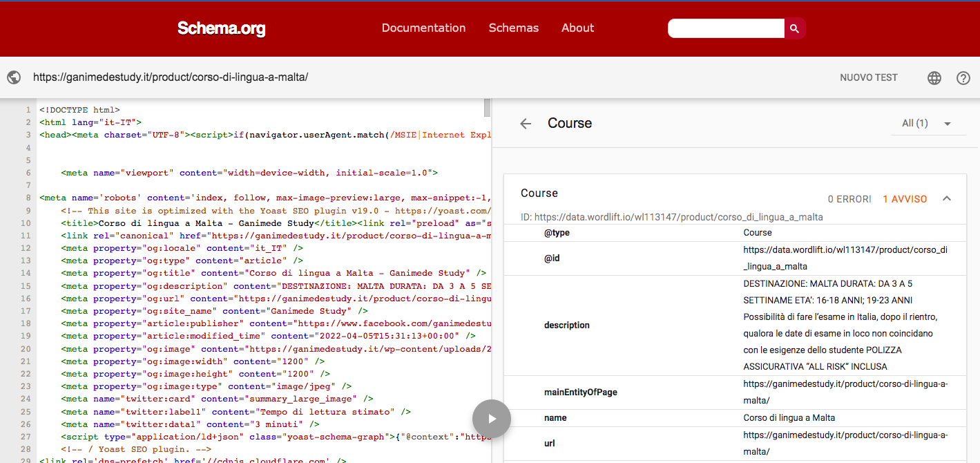This screenshot has height=463, width=980.
Task: Click the mainEntityOfPage URL value
Action: pyautogui.click(x=845, y=392)
